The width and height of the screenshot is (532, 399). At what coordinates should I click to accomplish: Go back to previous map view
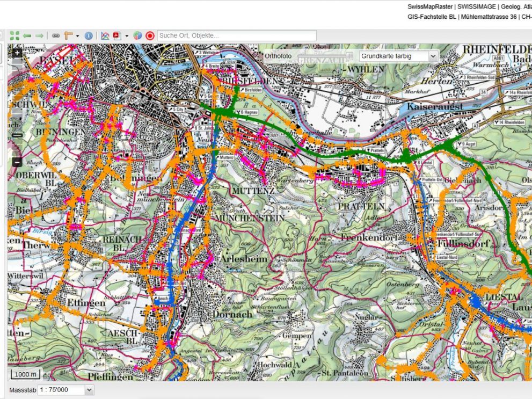[x=27, y=35]
